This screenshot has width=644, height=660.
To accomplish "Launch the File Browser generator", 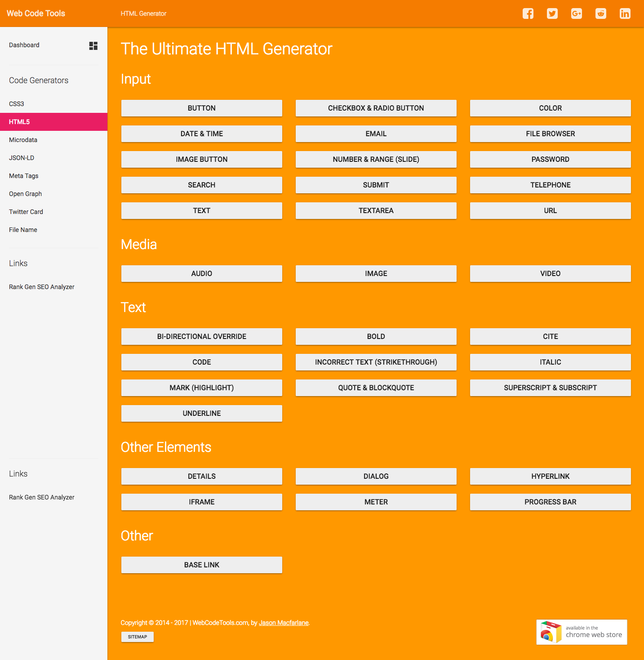I will pos(551,134).
